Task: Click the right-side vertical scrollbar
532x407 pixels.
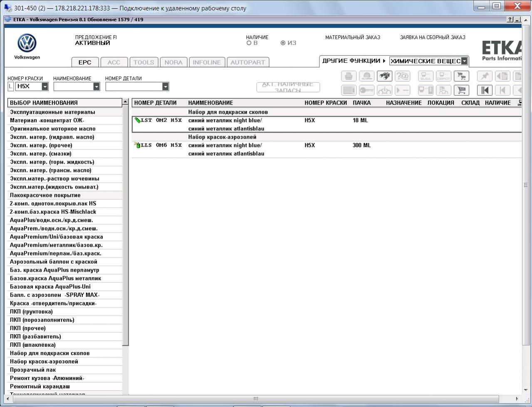Action: click(x=525, y=185)
